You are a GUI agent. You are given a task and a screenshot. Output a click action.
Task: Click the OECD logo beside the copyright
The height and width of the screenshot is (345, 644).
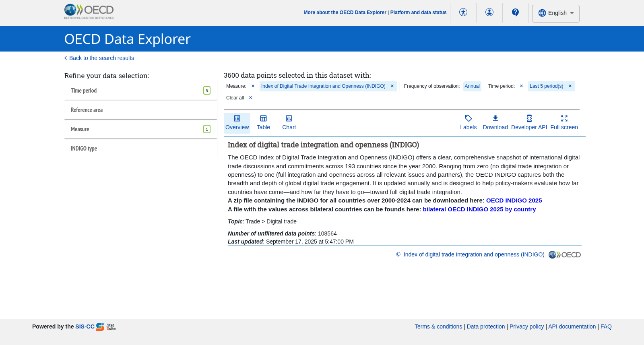(565, 255)
